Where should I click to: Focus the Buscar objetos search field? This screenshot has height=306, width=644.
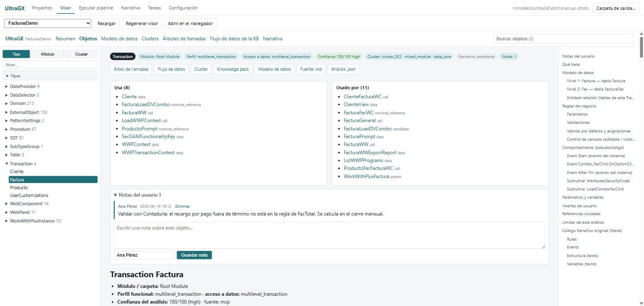point(563,39)
